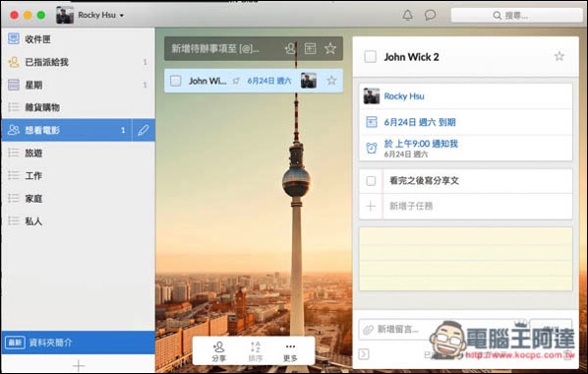
Task: Click the John Wick 2 title
Action: click(411, 57)
